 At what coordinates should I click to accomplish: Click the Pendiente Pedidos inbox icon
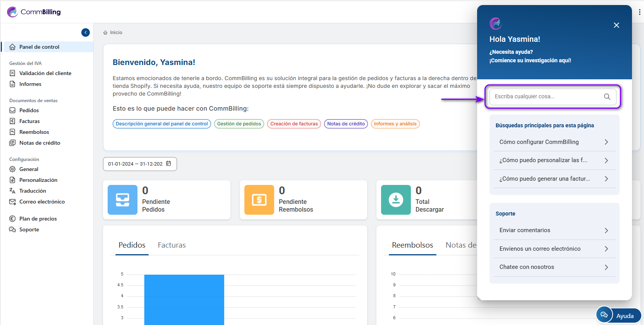click(122, 200)
